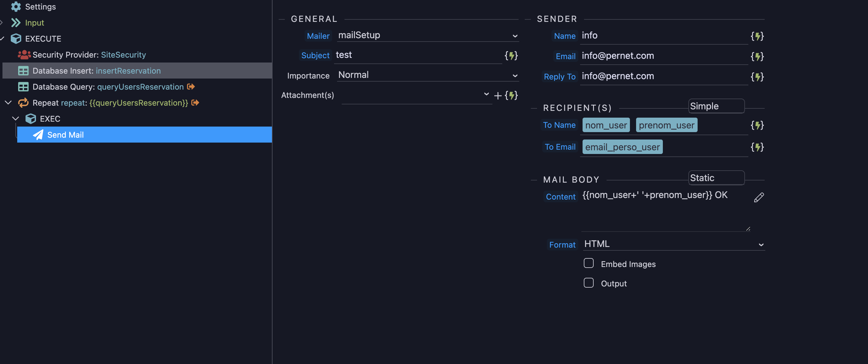The image size is (868, 364).
Task: Open the Recipient(s) Simple mode selector
Action: [x=716, y=106]
